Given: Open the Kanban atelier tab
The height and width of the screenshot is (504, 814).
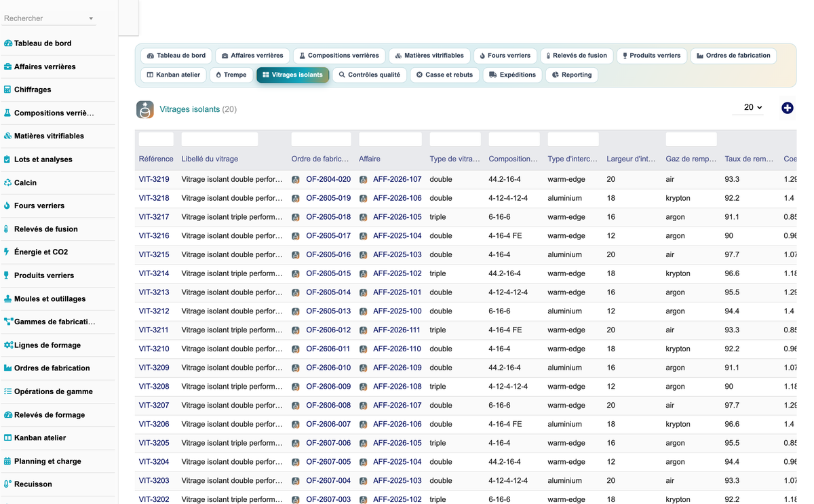Looking at the screenshot, I should point(174,75).
